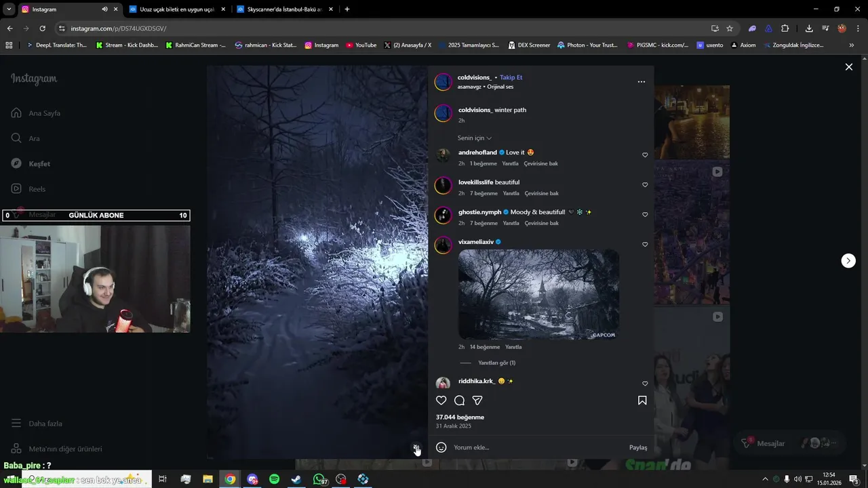Go to the next post arrow
Viewport: 868px width, 488px height.
848,261
